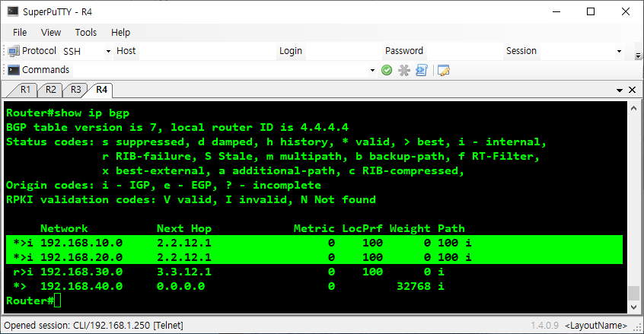Switch to the R2 tab
The image size is (644, 334).
(50, 90)
